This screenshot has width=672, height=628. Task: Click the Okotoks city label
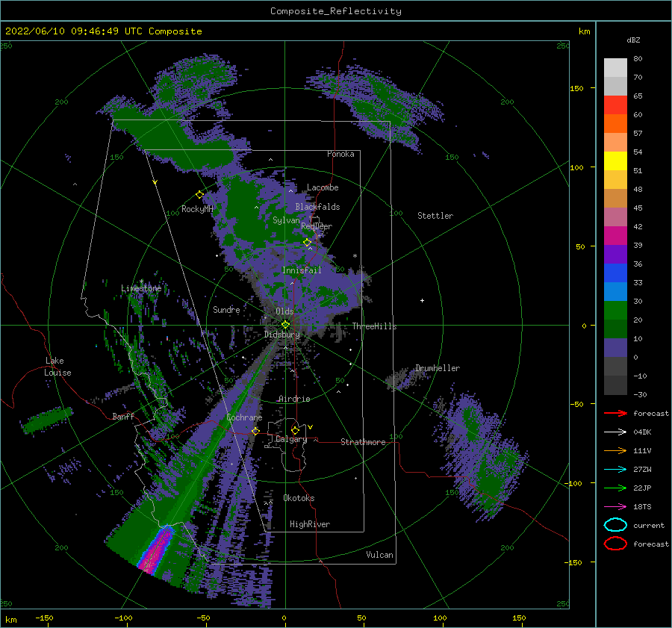point(299,498)
